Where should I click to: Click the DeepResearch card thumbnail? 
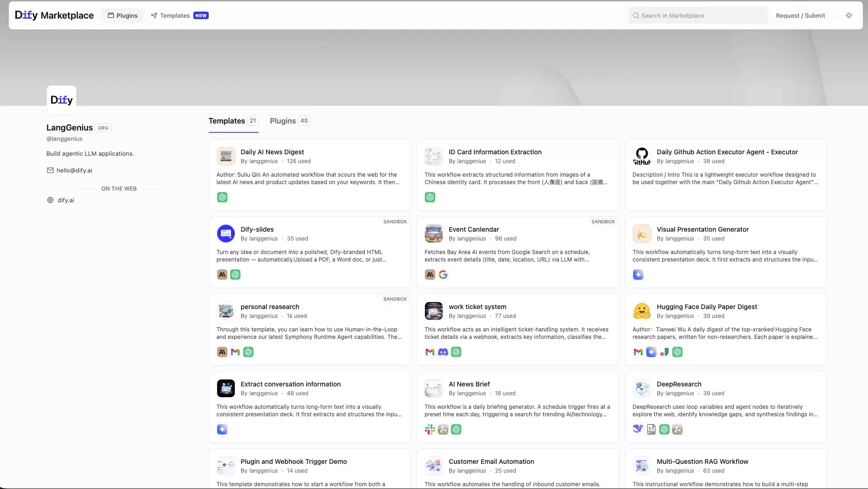[x=642, y=388]
